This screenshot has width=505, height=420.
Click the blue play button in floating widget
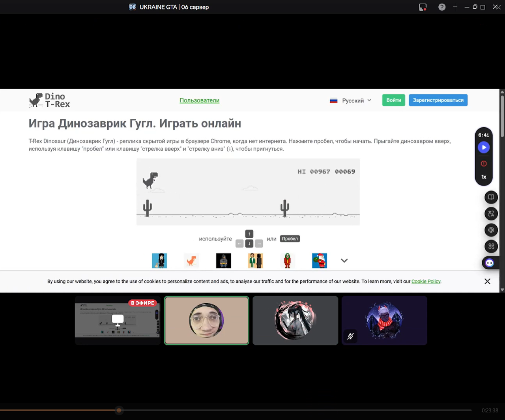[484, 147]
